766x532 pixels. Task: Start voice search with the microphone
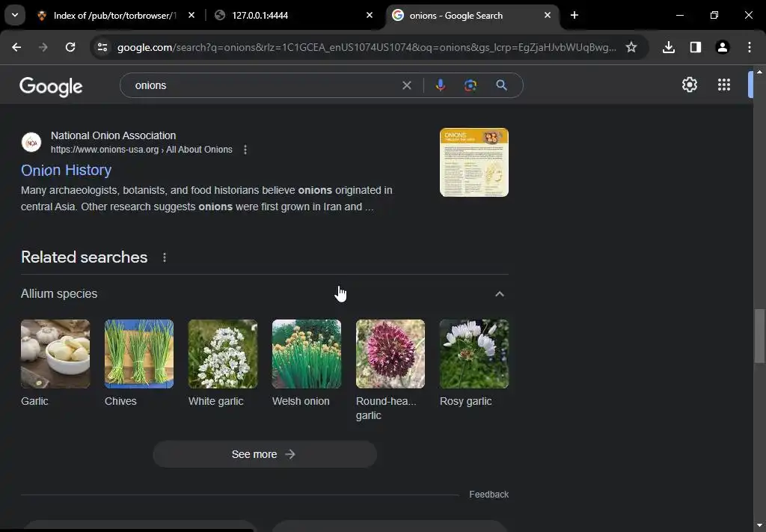click(440, 85)
